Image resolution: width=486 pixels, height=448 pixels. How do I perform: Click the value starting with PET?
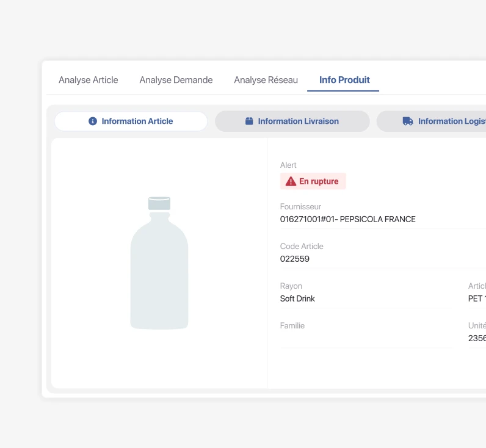coord(476,298)
